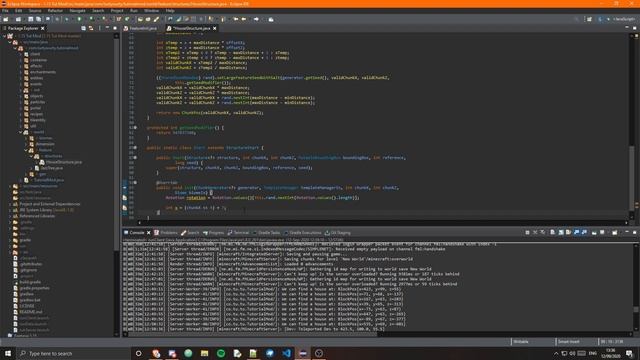Screen dimensions: 640x360
Task: Click the Debug toolbar icon
Action: pyautogui.click(x=67, y=19)
